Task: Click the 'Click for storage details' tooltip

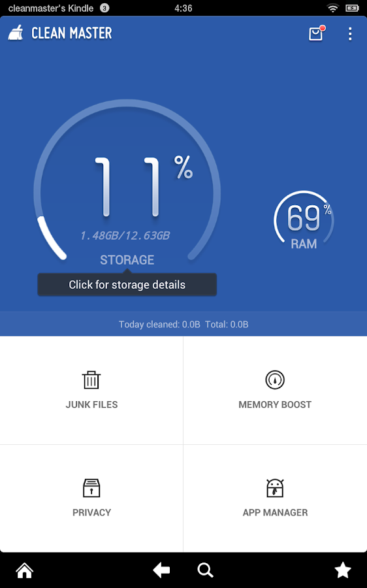Action: (x=127, y=285)
